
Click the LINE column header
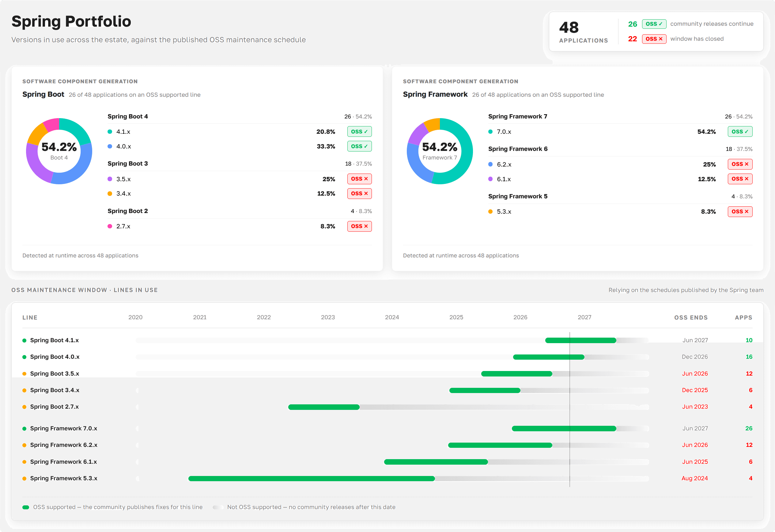[30, 317]
